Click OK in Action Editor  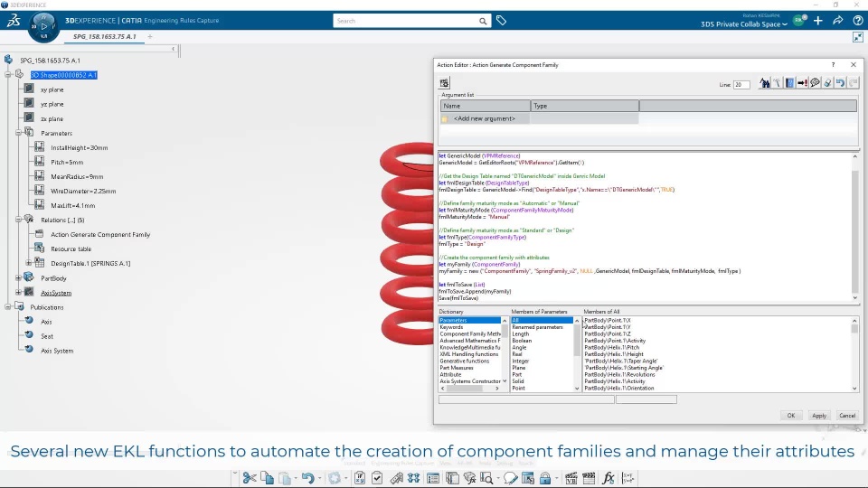790,416
